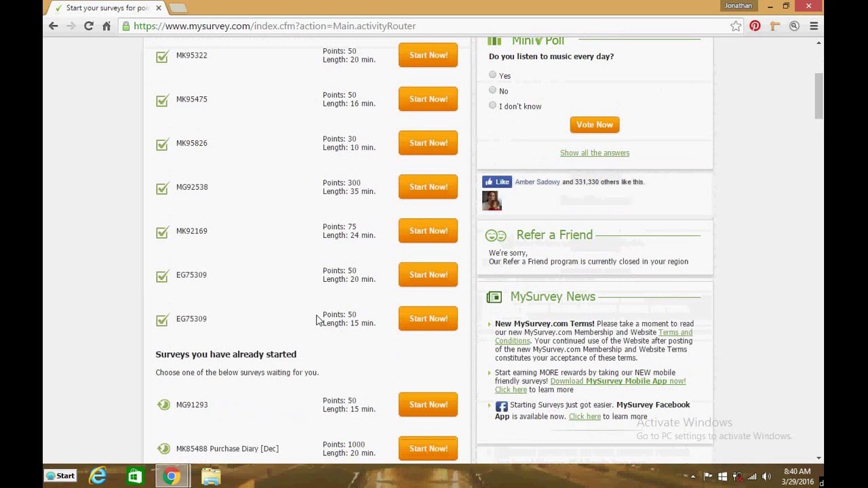Open the Start button on the taskbar
The height and width of the screenshot is (488, 868).
pos(60,476)
